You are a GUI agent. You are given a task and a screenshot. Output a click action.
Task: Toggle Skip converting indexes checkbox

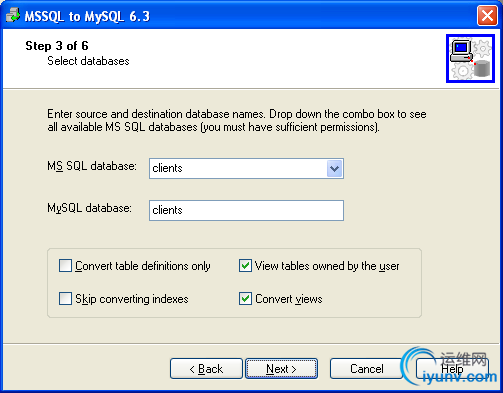(x=65, y=298)
